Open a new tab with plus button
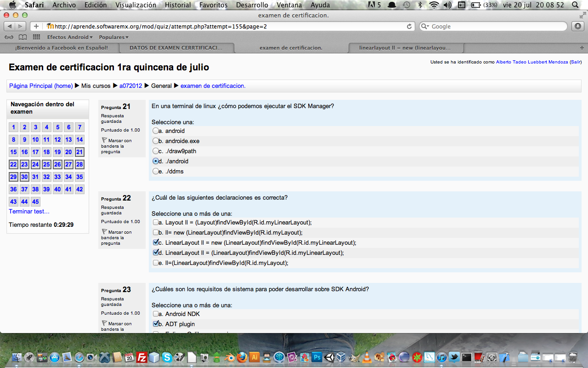This screenshot has width=588, height=368. click(582, 47)
